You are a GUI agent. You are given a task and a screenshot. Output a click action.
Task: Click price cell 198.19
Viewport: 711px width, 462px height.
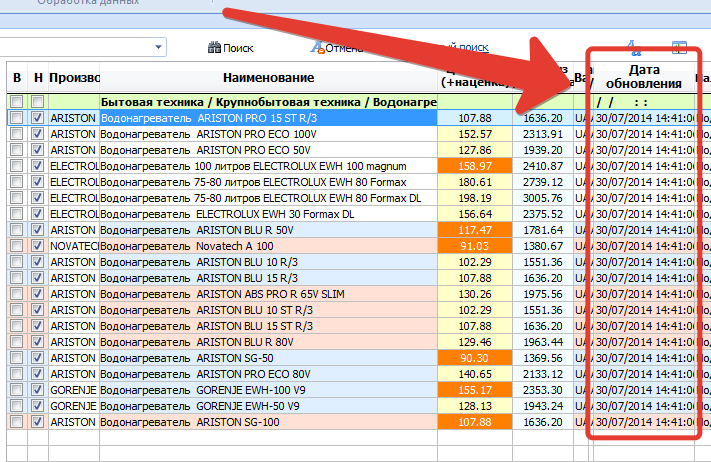click(x=475, y=198)
